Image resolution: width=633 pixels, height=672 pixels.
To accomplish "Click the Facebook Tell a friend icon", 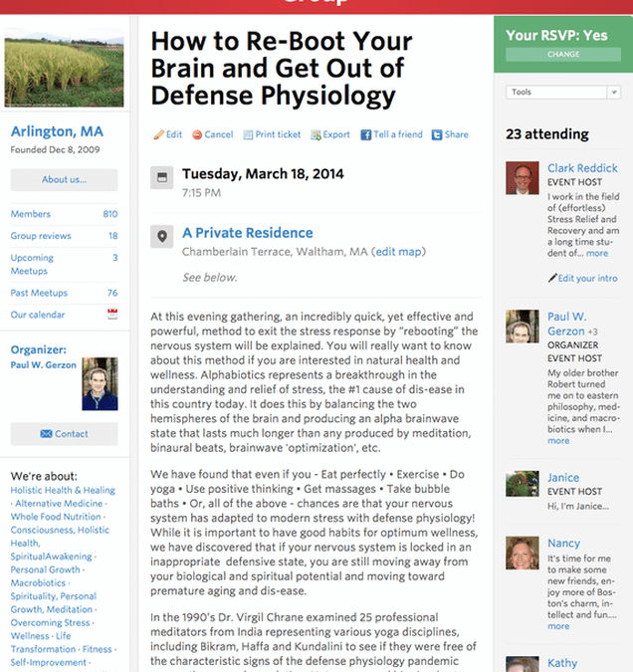I will click(365, 135).
